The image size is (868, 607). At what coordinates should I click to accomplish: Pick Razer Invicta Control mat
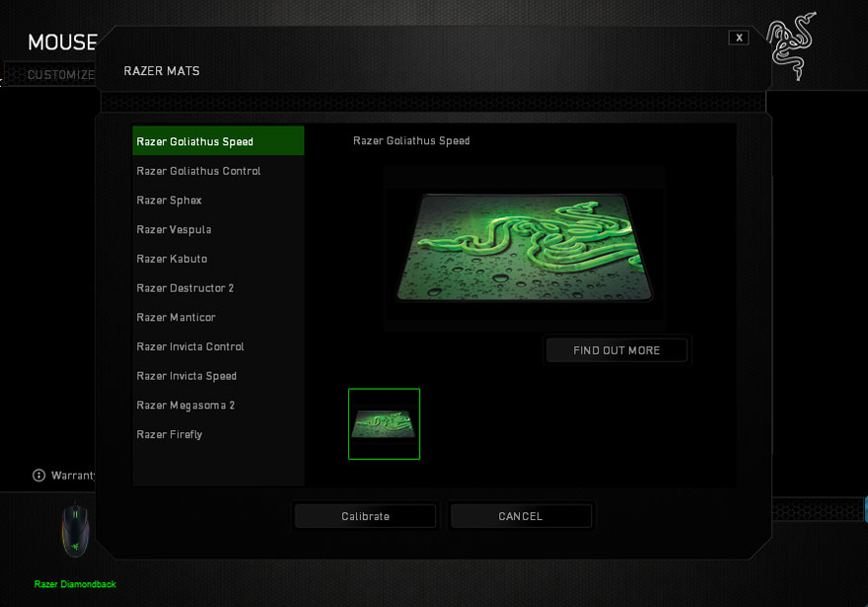tap(218, 346)
